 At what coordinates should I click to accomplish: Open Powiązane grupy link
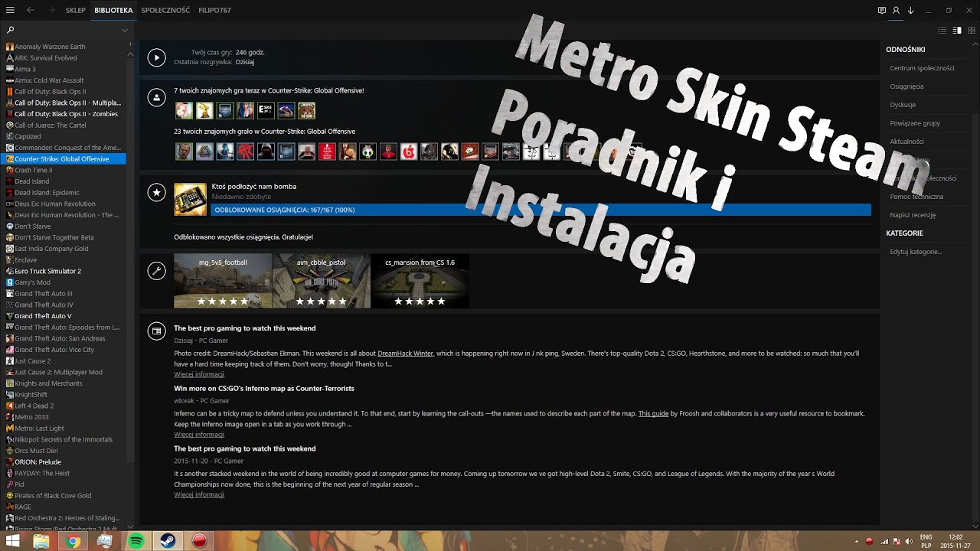(915, 123)
